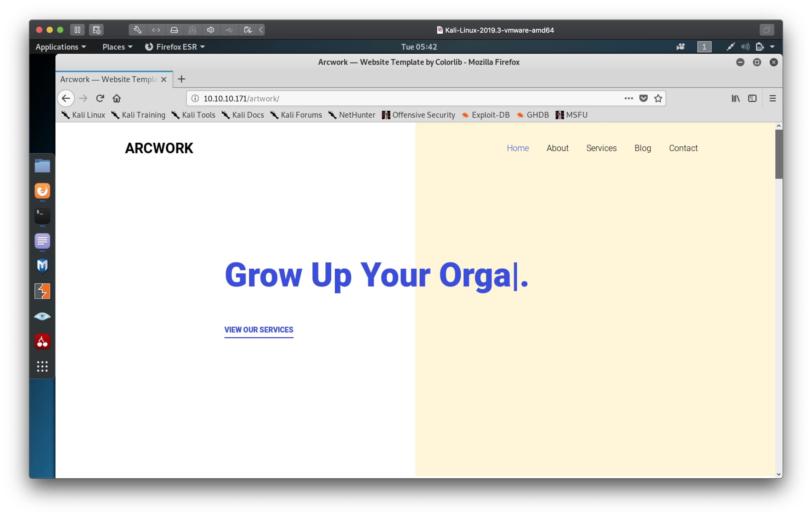Open the Services nav item
812x517 pixels.
601,148
